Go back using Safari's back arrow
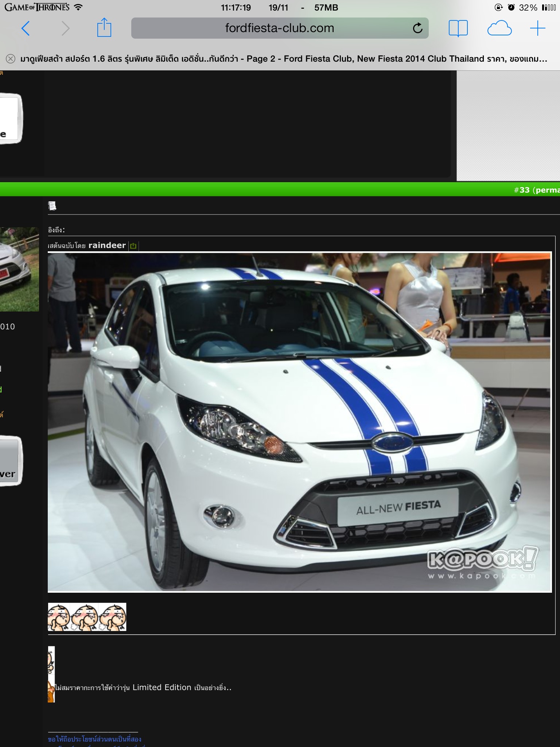The height and width of the screenshot is (747, 560). click(26, 28)
